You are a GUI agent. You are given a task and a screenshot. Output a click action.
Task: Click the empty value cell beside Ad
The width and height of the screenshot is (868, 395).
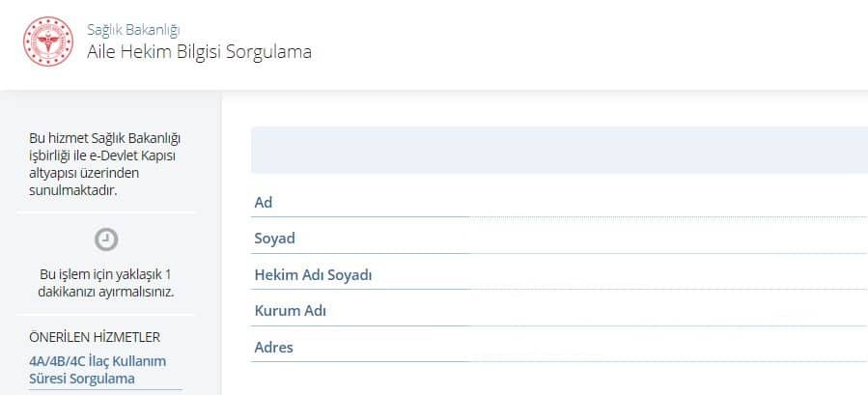click(666, 202)
